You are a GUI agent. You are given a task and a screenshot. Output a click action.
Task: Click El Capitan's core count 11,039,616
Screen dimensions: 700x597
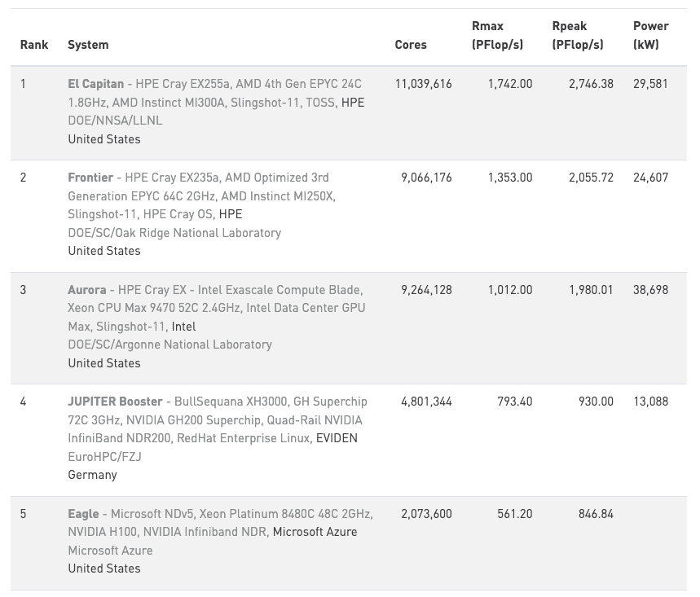tap(423, 84)
